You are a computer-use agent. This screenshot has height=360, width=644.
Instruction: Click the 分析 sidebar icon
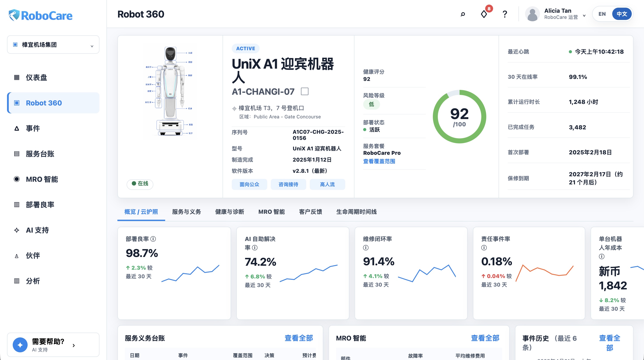pos(17,281)
